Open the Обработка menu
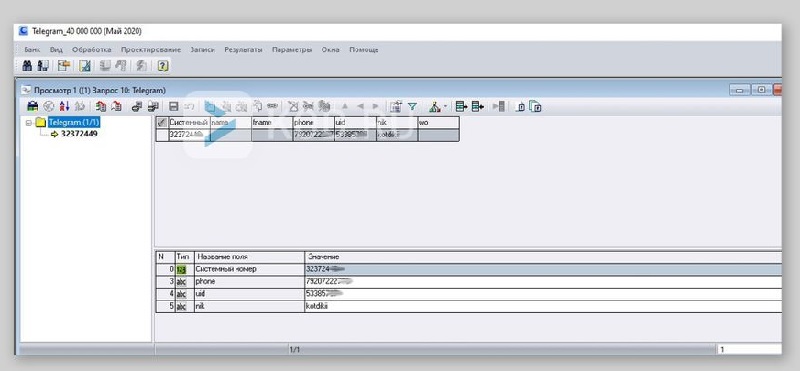This screenshot has width=800, height=371. coord(92,50)
